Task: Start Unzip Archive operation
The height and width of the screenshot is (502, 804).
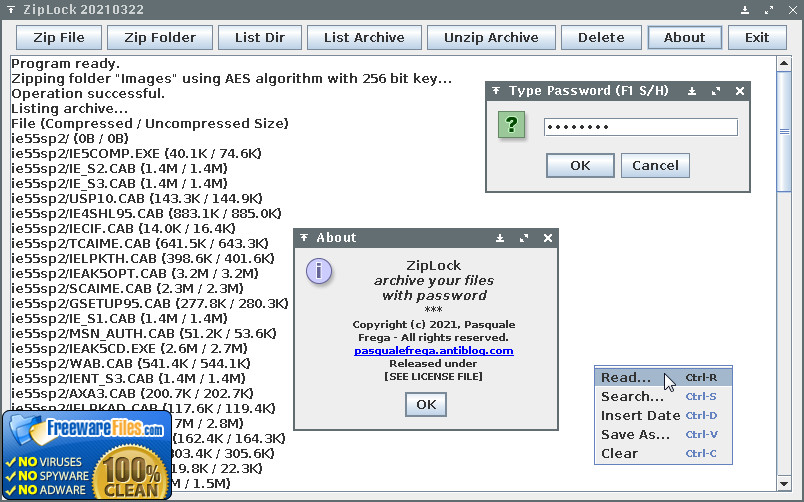Action: (491, 37)
